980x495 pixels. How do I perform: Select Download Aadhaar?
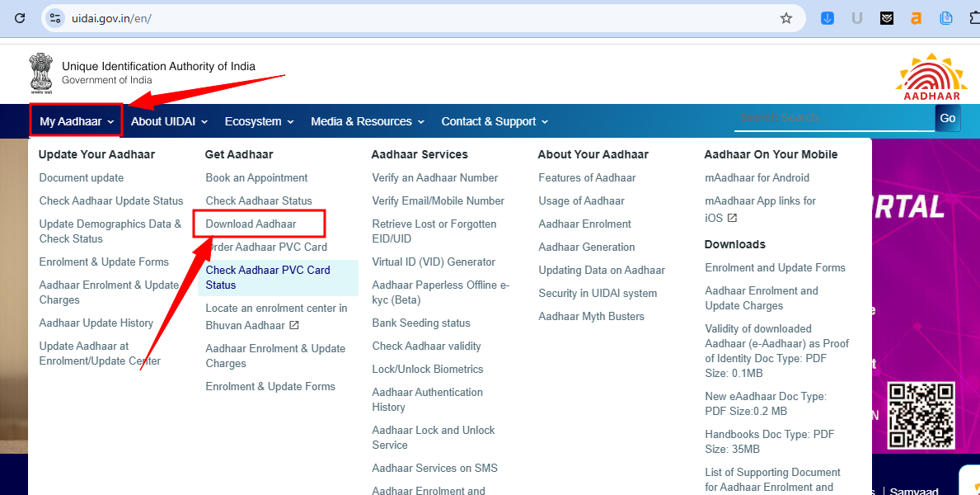click(251, 224)
